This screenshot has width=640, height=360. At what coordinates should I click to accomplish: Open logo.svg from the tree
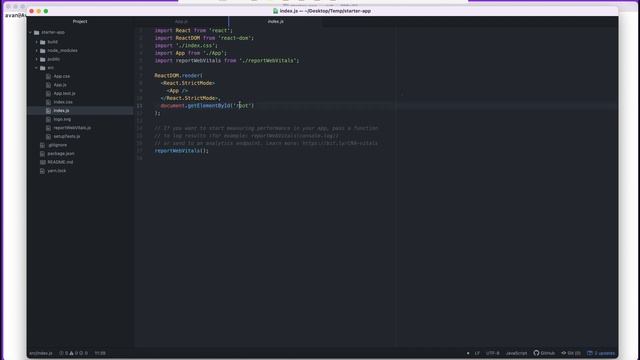tap(62, 119)
